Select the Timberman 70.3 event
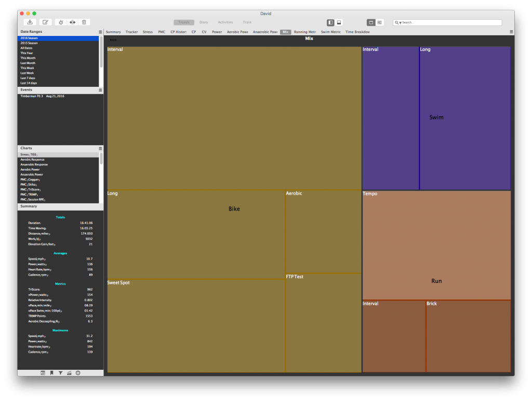The image size is (532, 401). 60,96
